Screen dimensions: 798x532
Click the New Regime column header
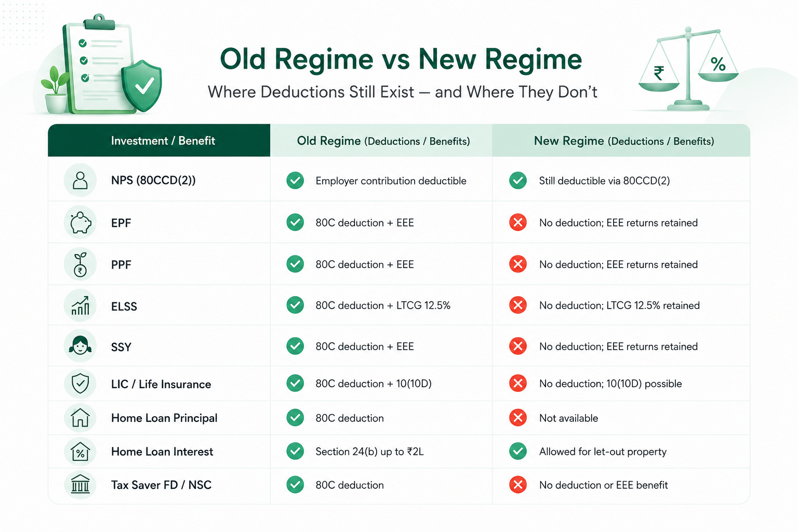621,140
